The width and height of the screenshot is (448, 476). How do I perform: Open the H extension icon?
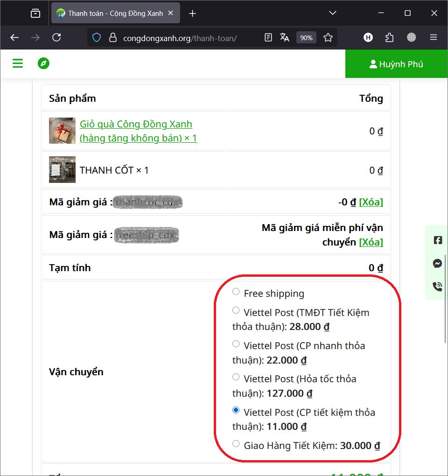pos(368,37)
